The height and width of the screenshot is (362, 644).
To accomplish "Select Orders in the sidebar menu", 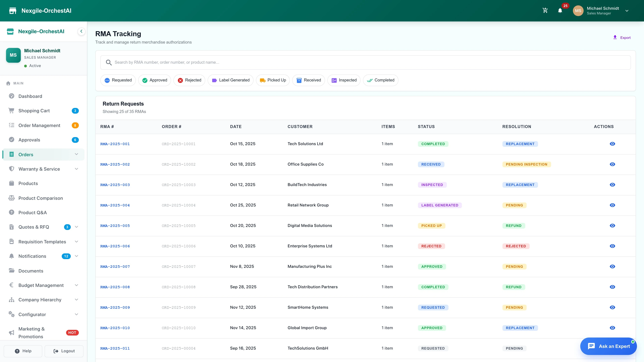I will [x=26, y=154].
